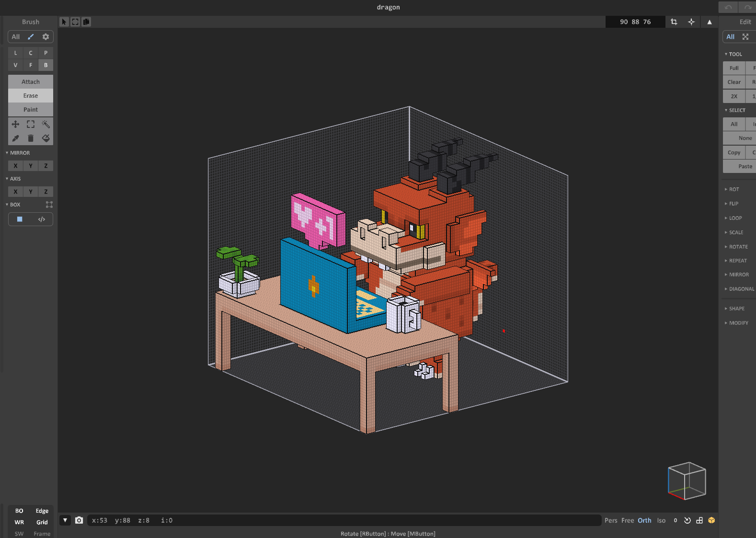Viewport: 756px width, 538px height.
Task: Click the model size field 90 88 76
Action: click(635, 22)
